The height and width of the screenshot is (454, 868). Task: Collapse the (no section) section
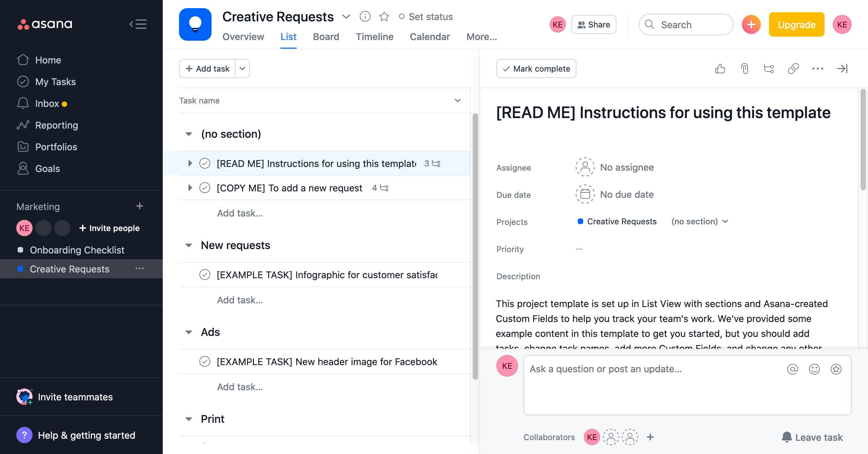pos(189,134)
